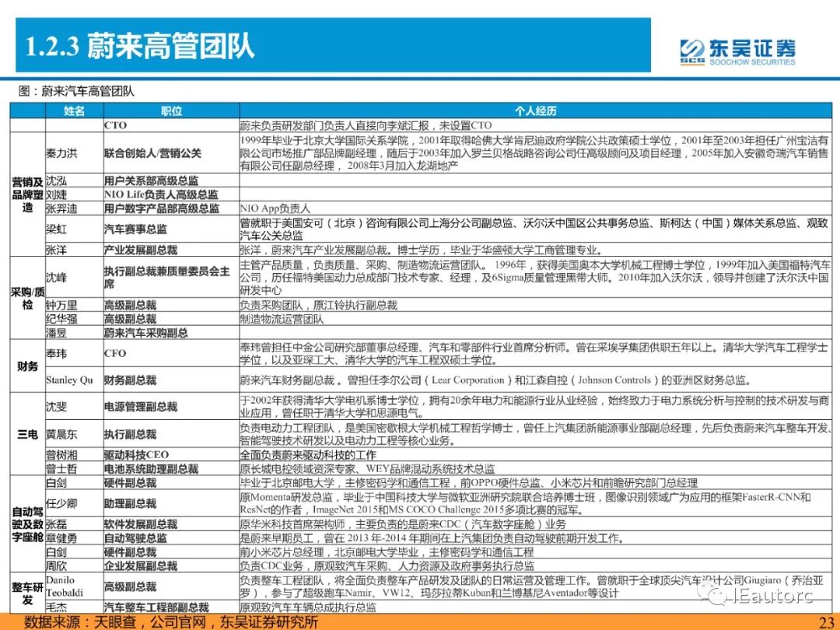The image size is (840, 630).
Task: Select name cell 张羿迪
Action: click(x=75, y=208)
